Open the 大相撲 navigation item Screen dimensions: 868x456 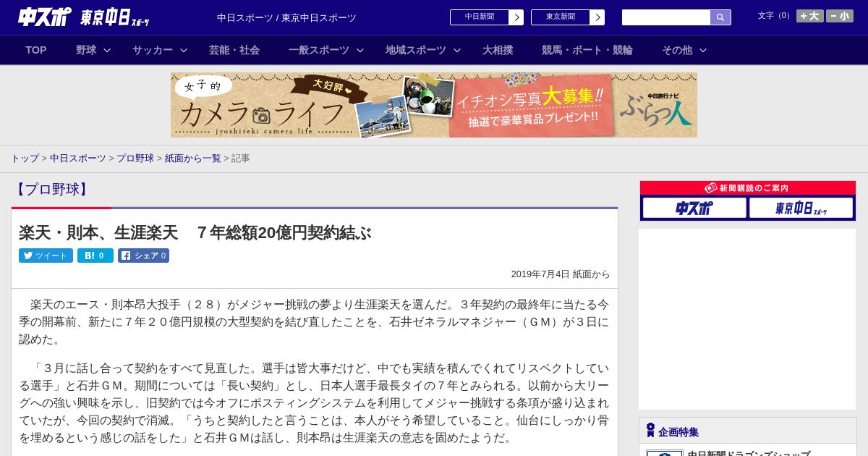click(498, 50)
